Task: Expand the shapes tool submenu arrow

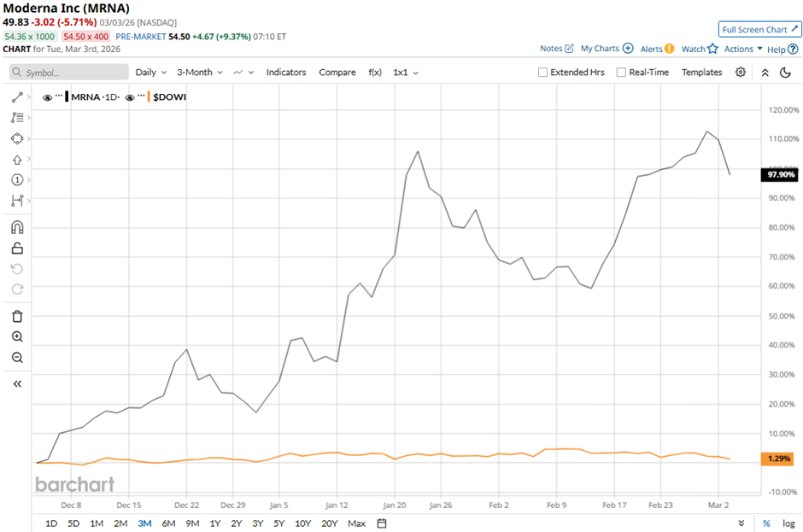Action: [x=29, y=138]
